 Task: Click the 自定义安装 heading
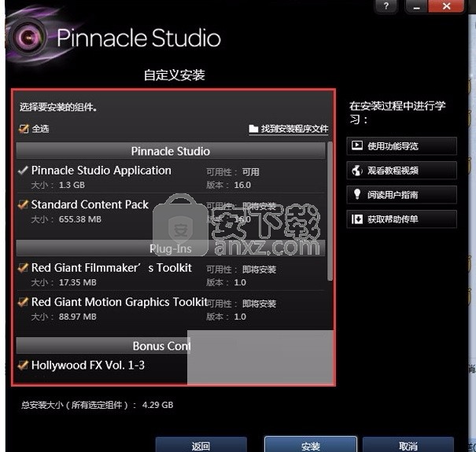pos(175,75)
